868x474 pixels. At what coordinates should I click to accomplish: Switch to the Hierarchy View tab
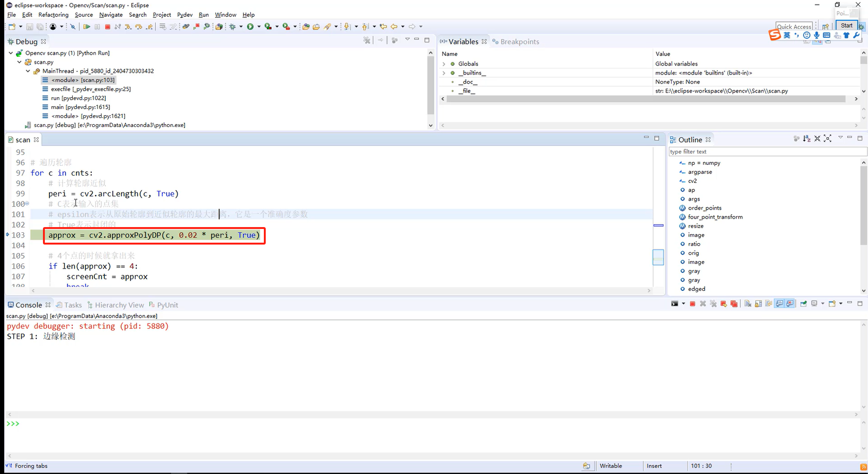point(116,305)
